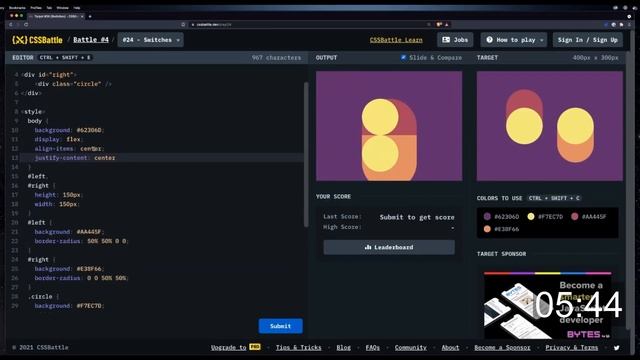Open Privacy & Terms footer link
The image size is (640, 360).
pyautogui.click(x=571, y=347)
